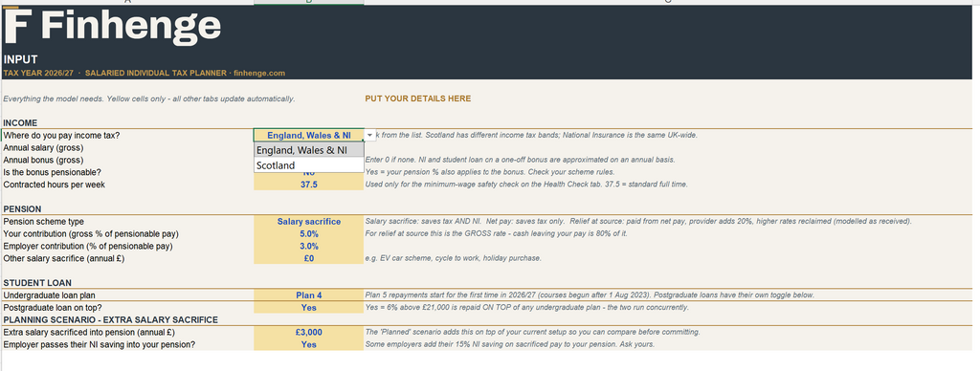Click the 'Annual salary (gross)' label
Screen dimensions: 980x371
tap(43, 148)
